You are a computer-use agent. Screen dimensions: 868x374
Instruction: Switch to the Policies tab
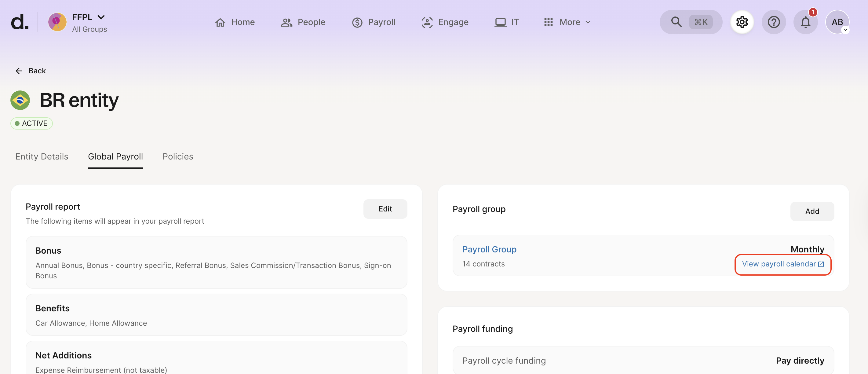pos(178,156)
